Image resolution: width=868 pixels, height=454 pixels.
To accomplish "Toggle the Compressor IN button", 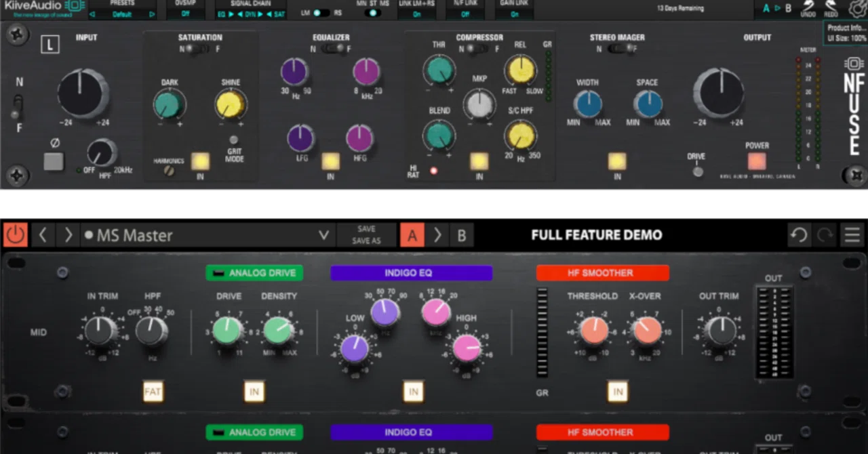I will click(x=479, y=161).
